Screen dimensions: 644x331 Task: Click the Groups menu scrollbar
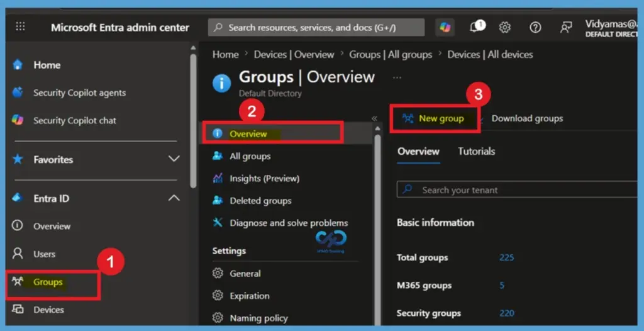pyautogui.click(x=377, y=230)
